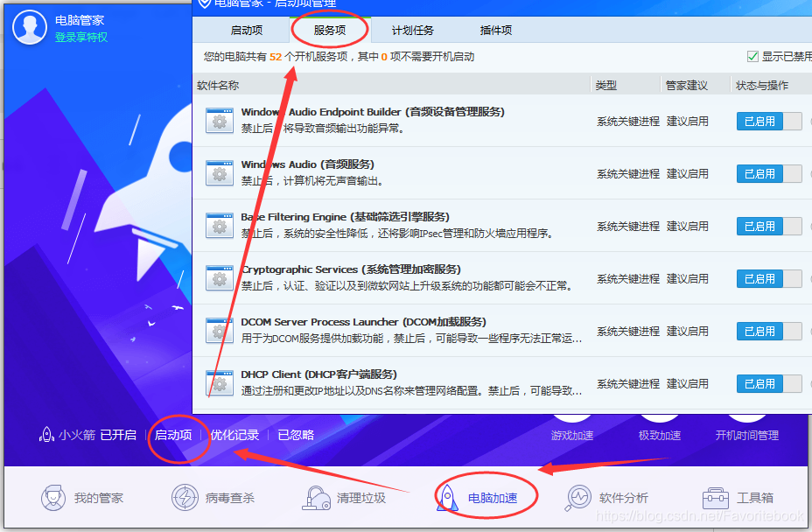Click the user avatar icon
This screenshot has height=532, width=812.
pos(30,27)
